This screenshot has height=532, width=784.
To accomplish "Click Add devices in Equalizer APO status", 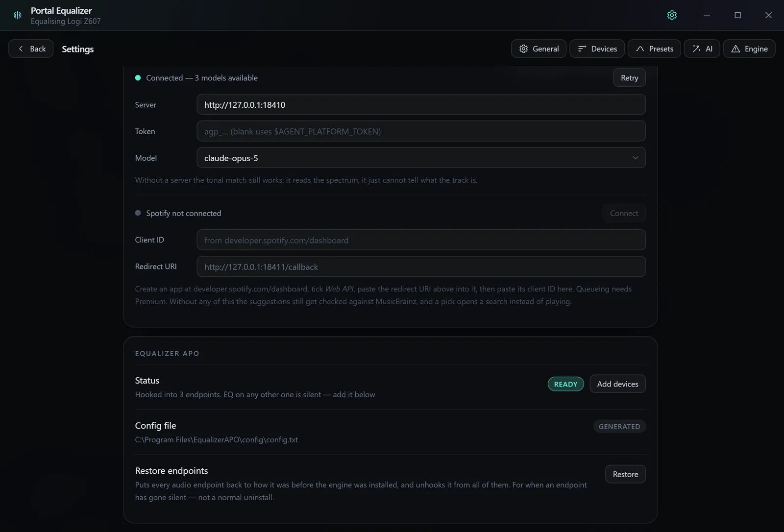I will point(617,384).
